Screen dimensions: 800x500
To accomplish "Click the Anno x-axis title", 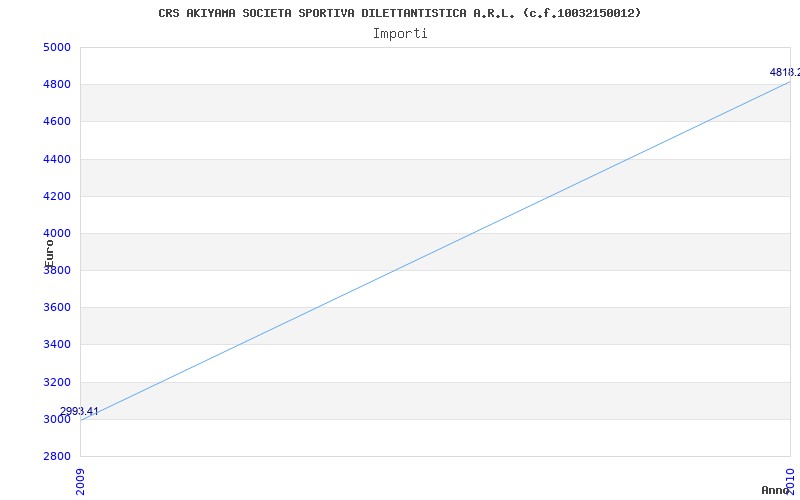I will point(776,490).
